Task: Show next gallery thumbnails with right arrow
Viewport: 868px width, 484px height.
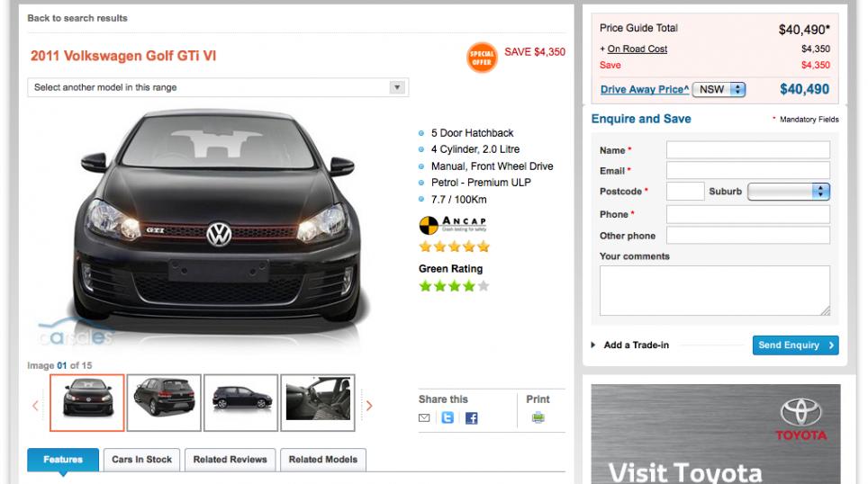Action: 369,406
